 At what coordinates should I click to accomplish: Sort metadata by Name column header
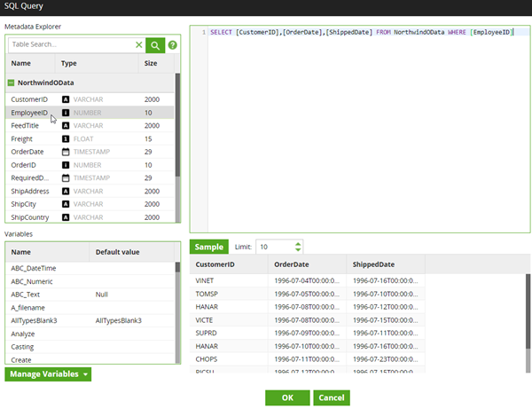pos(30,63)
